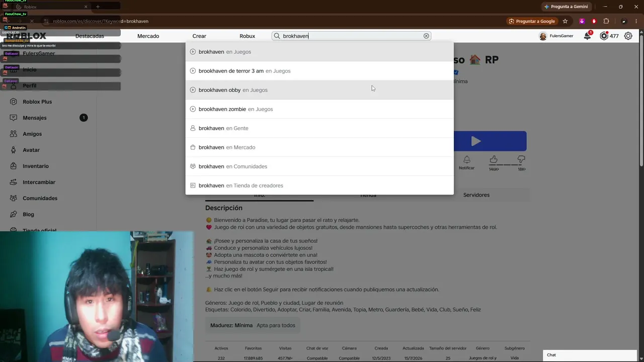Screen dimensions: 644x362
Task: Open the FulersGamer avatar in the header
Action: tap(543, 36)
